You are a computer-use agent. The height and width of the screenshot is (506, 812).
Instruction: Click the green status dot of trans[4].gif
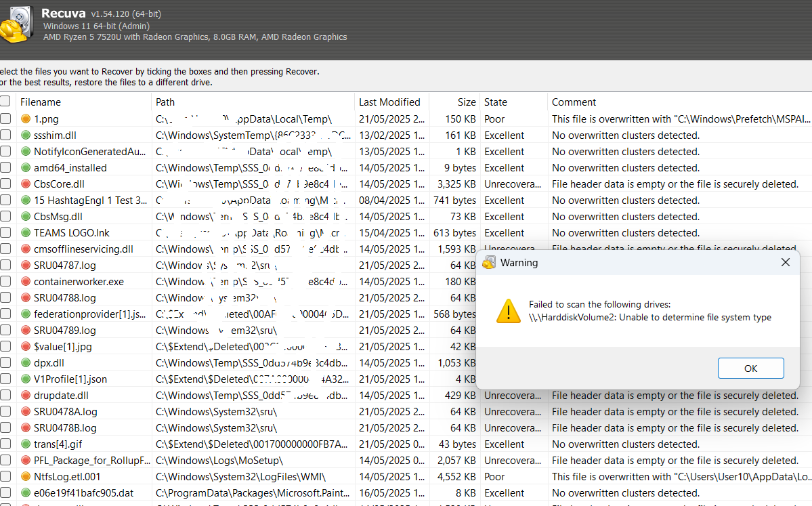[25, 444]
